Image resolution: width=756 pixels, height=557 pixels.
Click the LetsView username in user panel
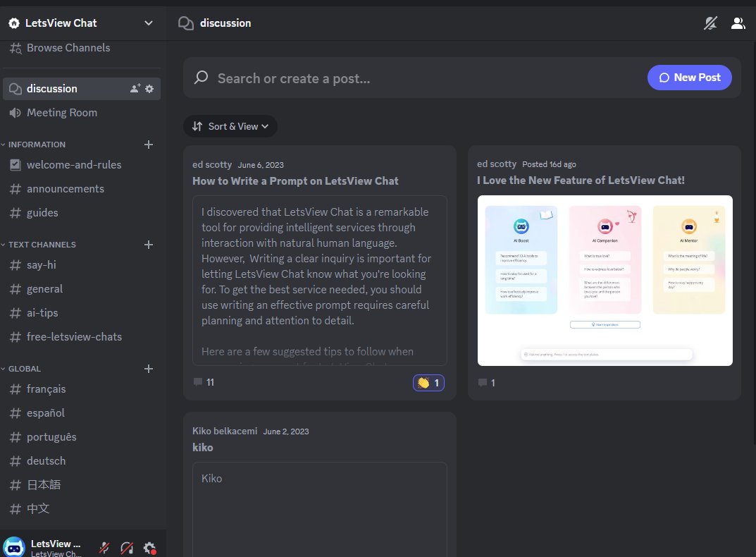tap(56, 544)
